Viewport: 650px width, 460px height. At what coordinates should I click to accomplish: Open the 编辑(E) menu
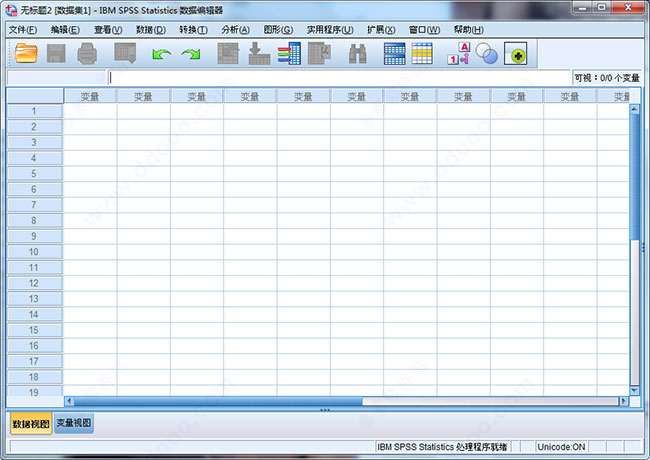click(x=65, y=30)
